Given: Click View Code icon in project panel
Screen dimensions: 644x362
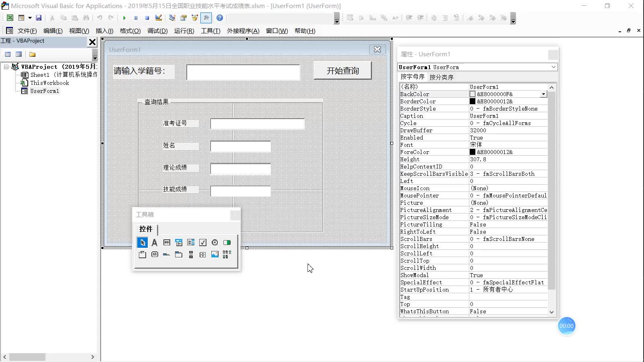Looking at the screenshot, I should point(8,54).
